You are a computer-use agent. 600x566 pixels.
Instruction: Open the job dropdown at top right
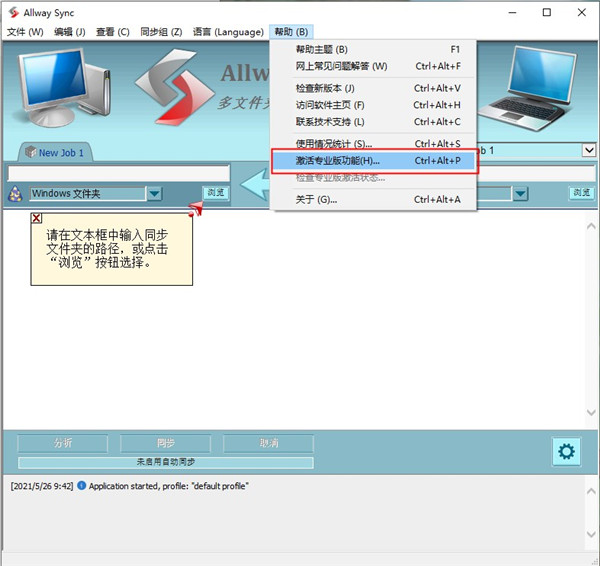tap(590, 150)
